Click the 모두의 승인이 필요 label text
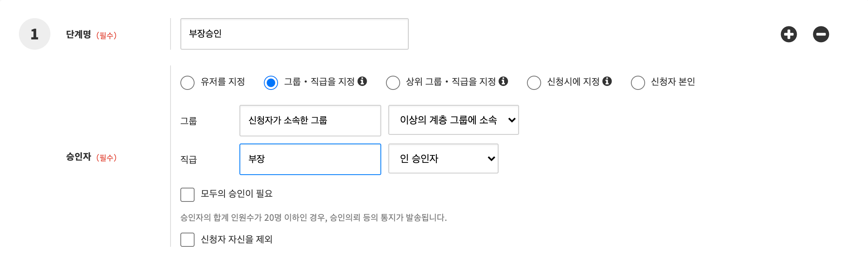The width and height of the screenshot is (868, 261). 237,194
